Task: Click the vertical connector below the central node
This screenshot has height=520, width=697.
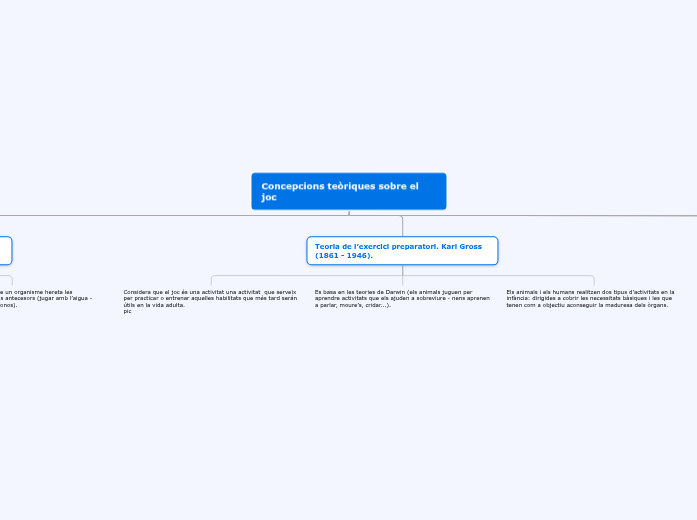Action: (349, 212)
